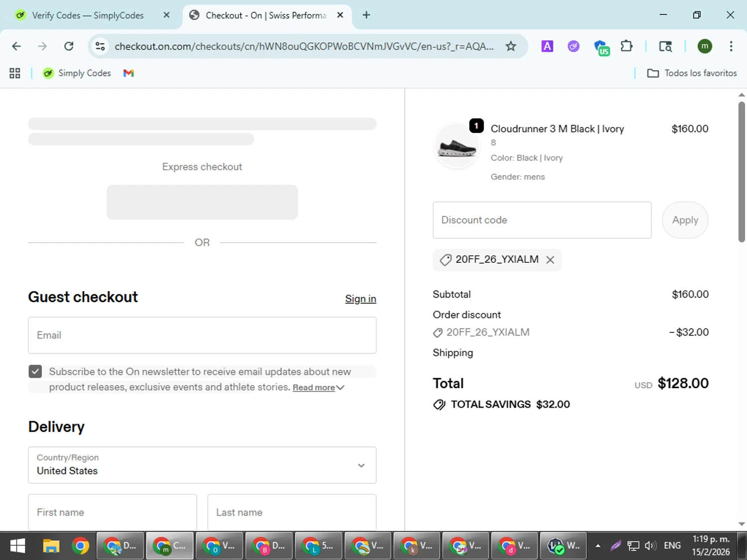Open the round purple extension icon
This screenshot has height=560, width=747.
(574, 46)
